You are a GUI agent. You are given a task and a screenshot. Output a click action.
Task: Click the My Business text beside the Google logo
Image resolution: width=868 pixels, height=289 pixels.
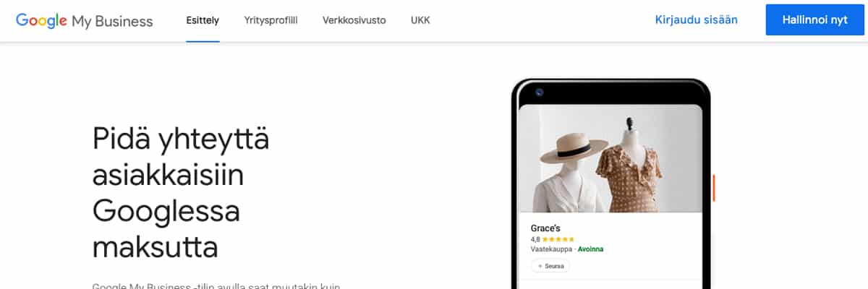tap(112, 22)
